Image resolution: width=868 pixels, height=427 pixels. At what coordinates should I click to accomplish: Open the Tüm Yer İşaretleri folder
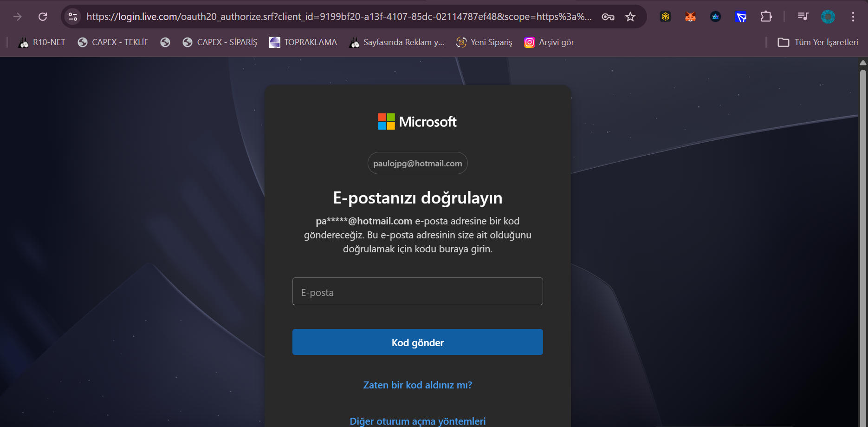point(818,42)
